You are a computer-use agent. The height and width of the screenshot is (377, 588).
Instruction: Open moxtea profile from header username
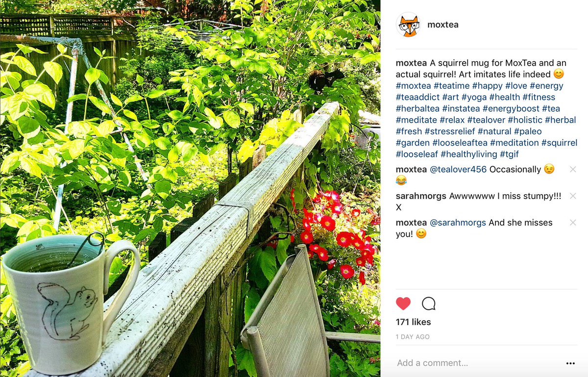pyautogui.click(x=443, y=25)
